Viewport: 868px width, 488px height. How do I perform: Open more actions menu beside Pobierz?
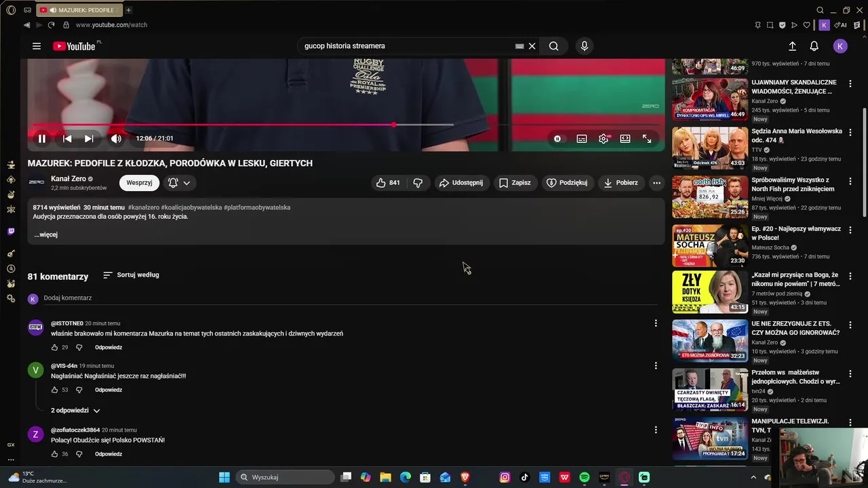coord(656,182)
